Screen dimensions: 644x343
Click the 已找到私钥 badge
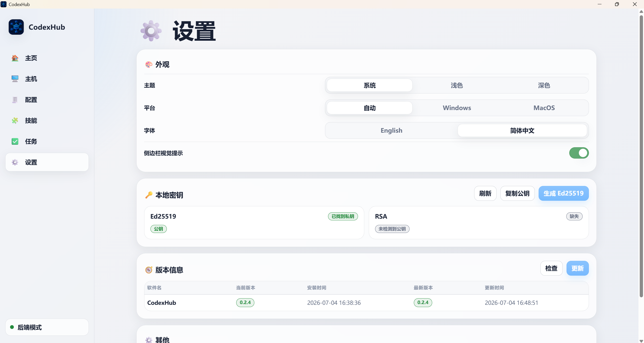click(x=343, y=216)
